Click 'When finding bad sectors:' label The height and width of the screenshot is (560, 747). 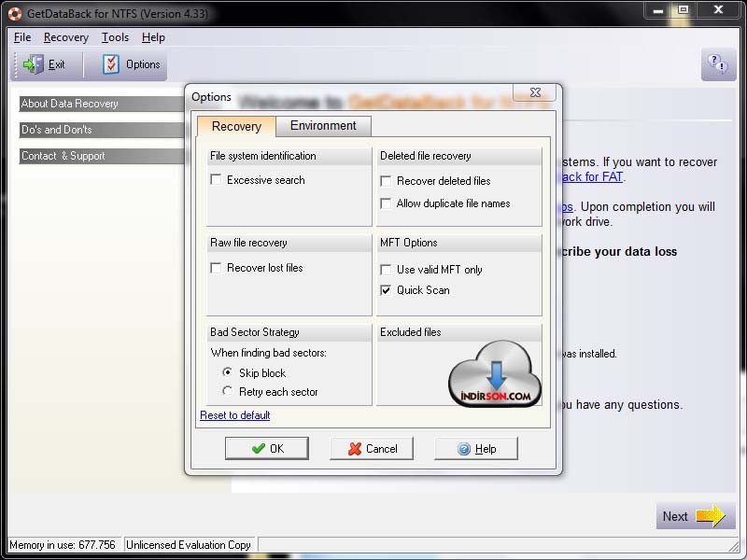[269, 353]
